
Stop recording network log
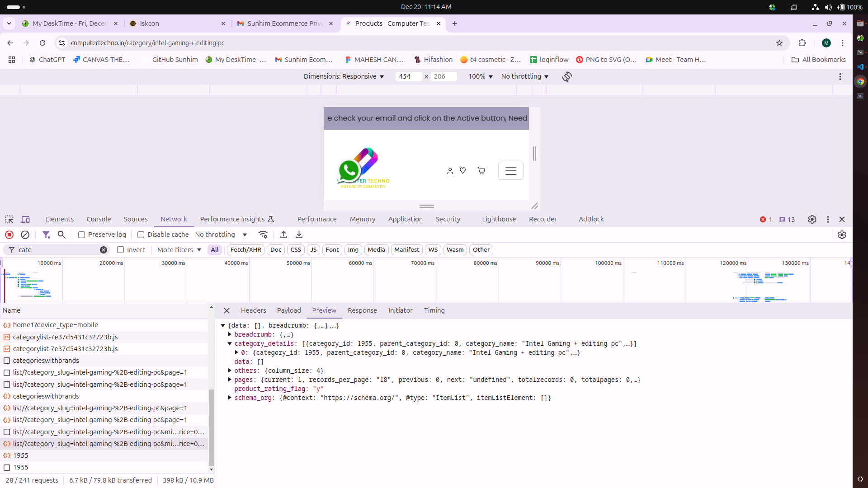(x=9, y=235)
